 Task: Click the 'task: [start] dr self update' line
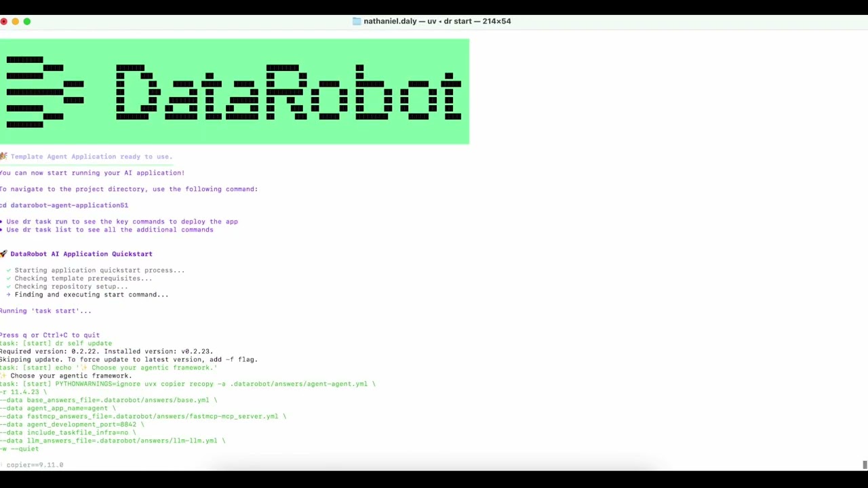click(x=56, y=344)
